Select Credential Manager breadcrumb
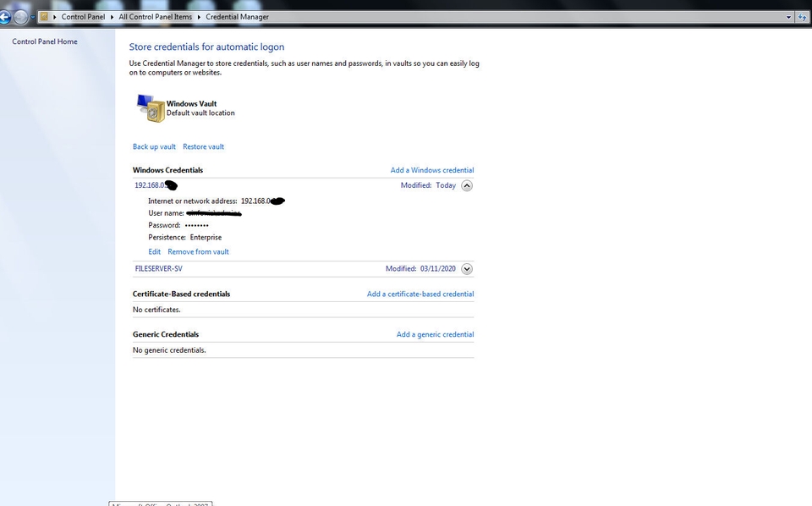812x506 pixels. 237,17
